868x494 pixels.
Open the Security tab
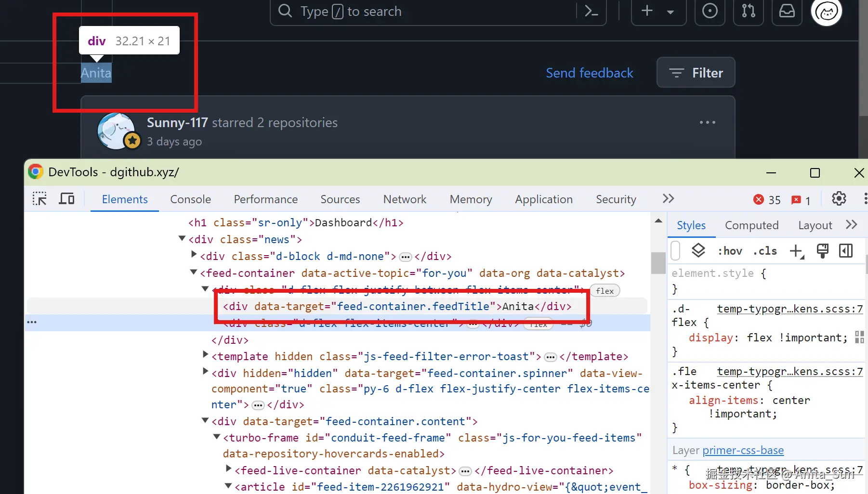tap(616, 199)
